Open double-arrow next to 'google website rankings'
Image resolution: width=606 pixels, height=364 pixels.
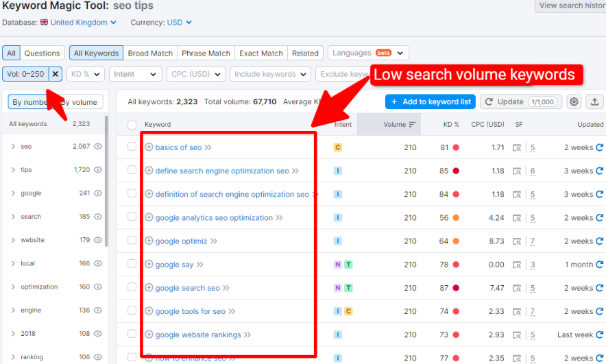pyautogui.click(x=247, y=335)
